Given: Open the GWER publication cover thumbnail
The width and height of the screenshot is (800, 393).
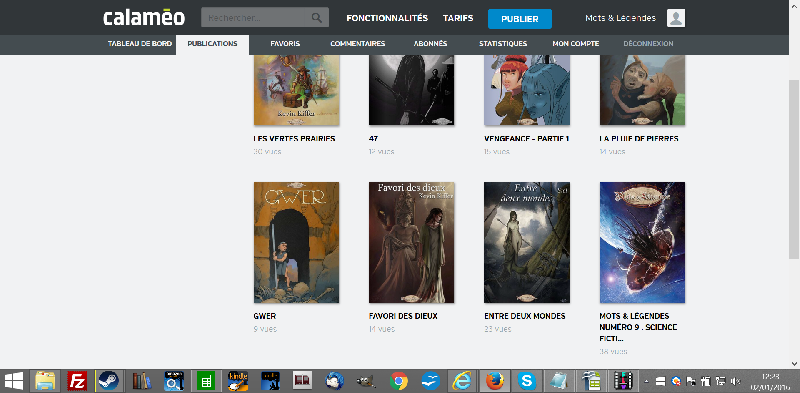Looking at the screenshot, I should tap(296, 242).
